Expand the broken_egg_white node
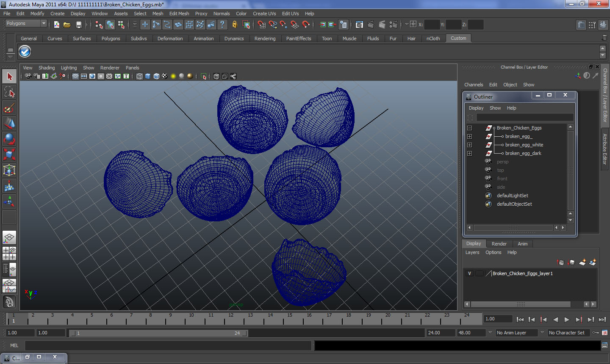610x364 pixels. (469, 145)
